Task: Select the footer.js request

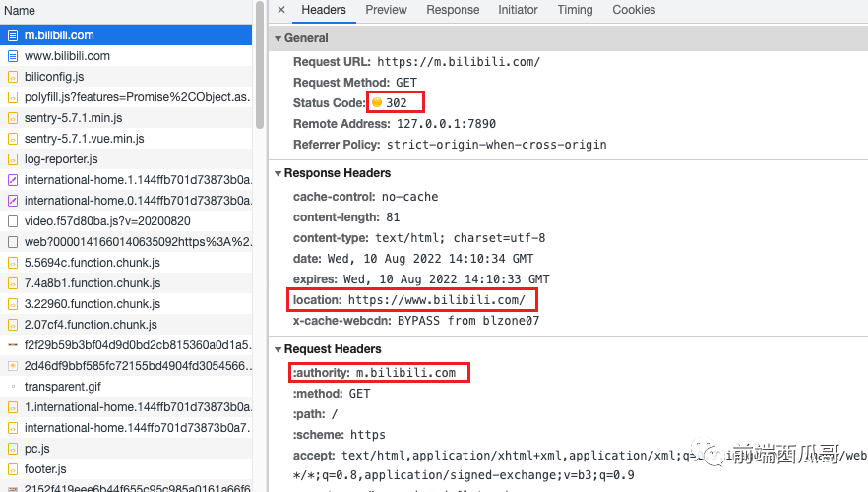Action: 126,469
